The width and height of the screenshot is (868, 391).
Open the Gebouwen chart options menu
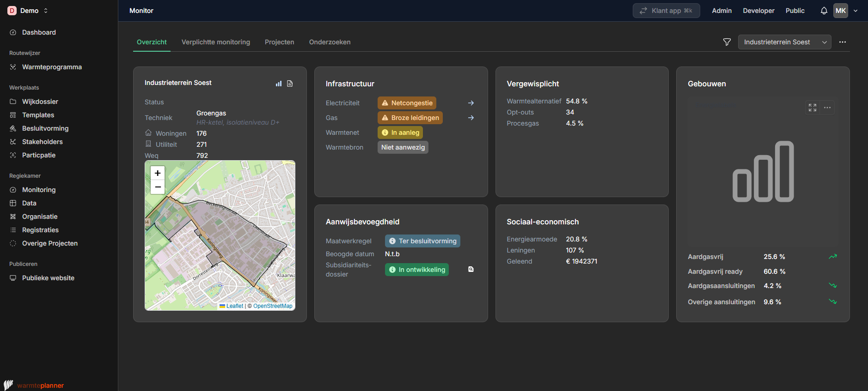[827, 108]
